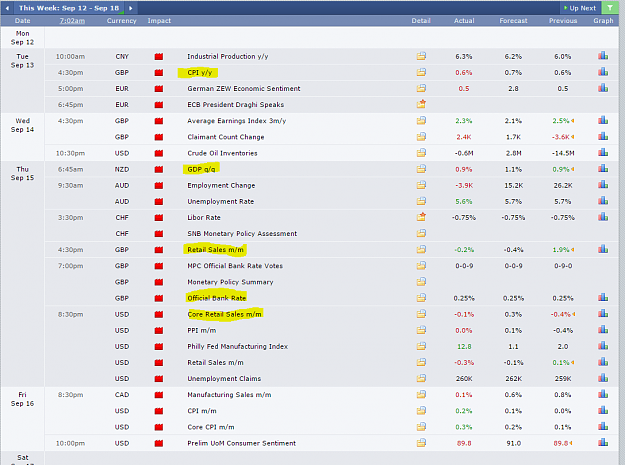625x465 pixels.
Task: Select the Prelim UoM Consumer Sentiment event
Action: tap(242, 443)
